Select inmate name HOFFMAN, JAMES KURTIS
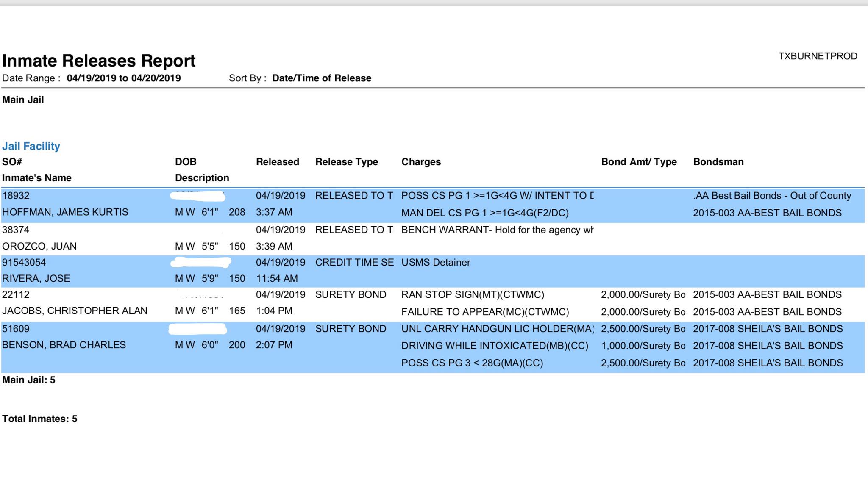The height and width of the screenshot is (488, 868). pos(65,212)
